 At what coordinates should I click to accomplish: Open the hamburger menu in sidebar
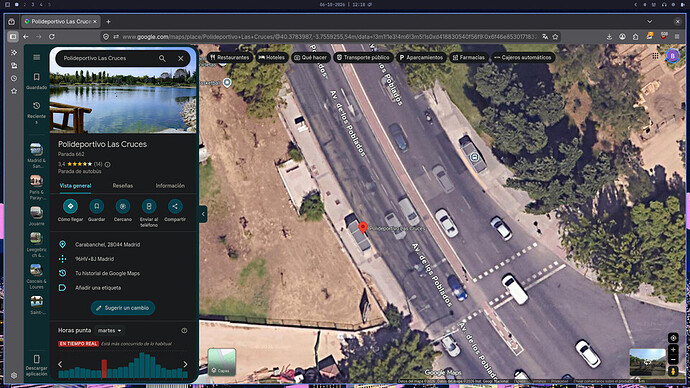(37, 57)
